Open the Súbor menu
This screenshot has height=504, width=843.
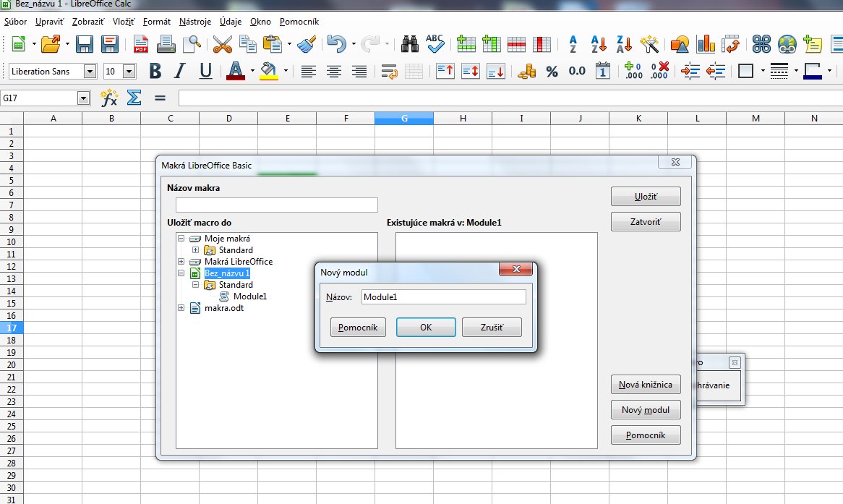[16, 22]
